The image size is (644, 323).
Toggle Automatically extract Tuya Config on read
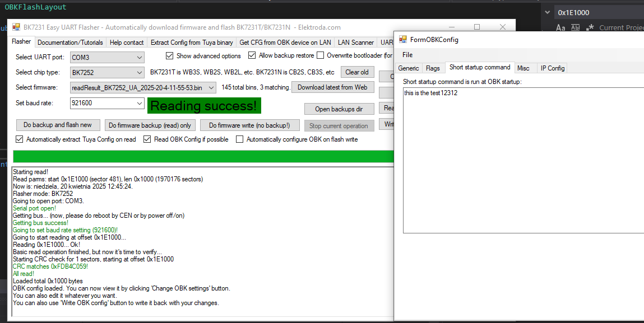tap(19, 139)
